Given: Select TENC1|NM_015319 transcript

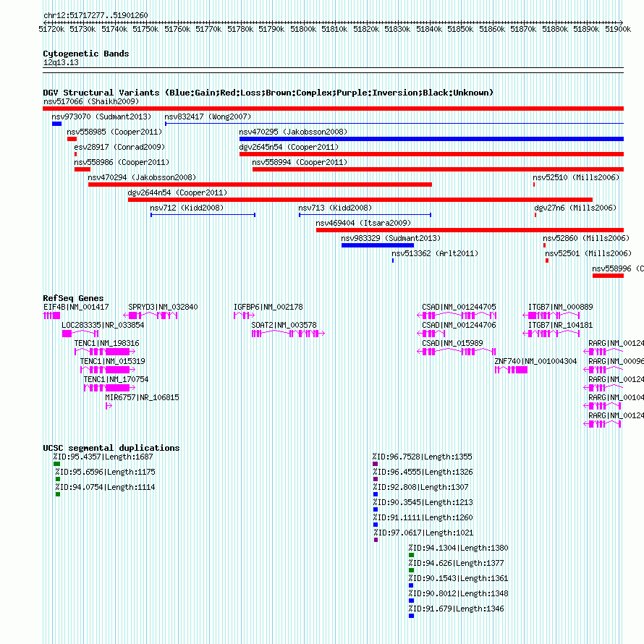Looking at the screenshot, I should (x=108, y=370).
